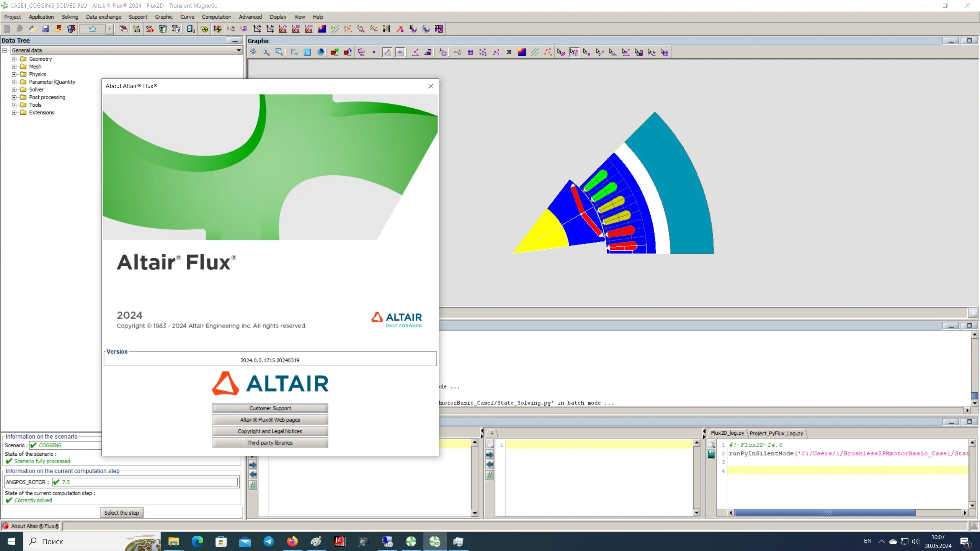The width and height of the screenshot is (980, 551).
Task: Click the zoom all magnifier in Graphic toolbar
Action: pos(266,52)
